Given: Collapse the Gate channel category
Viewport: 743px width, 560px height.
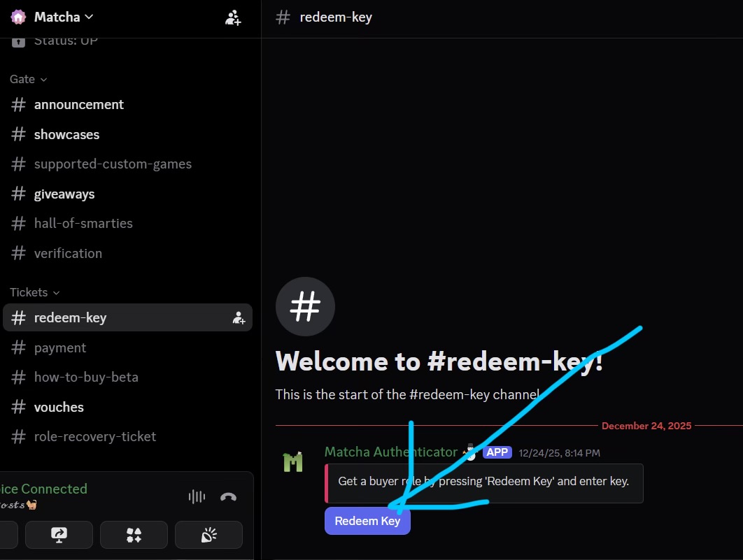Looking at the screenshot, I should tap(29, 79).
